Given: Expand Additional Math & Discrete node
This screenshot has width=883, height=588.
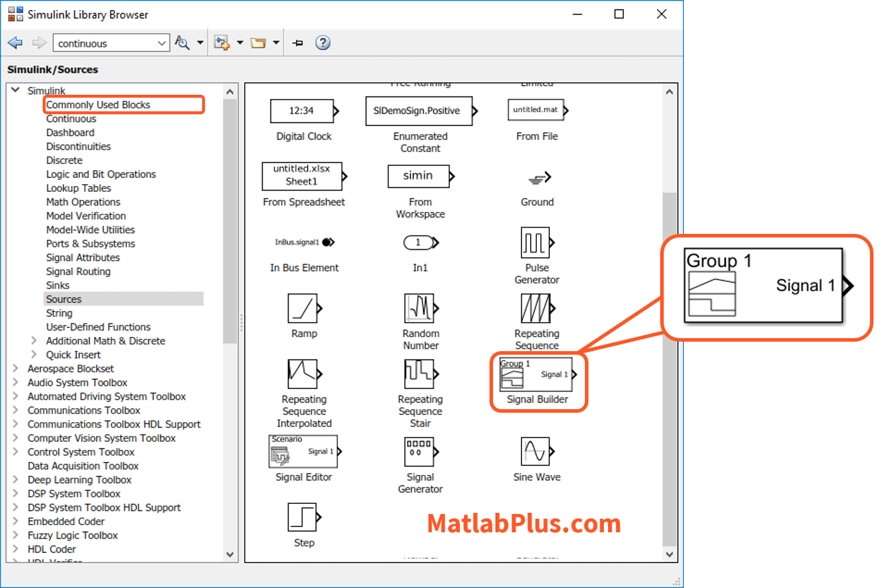Looking at the screenshot, I should point(34,340).
